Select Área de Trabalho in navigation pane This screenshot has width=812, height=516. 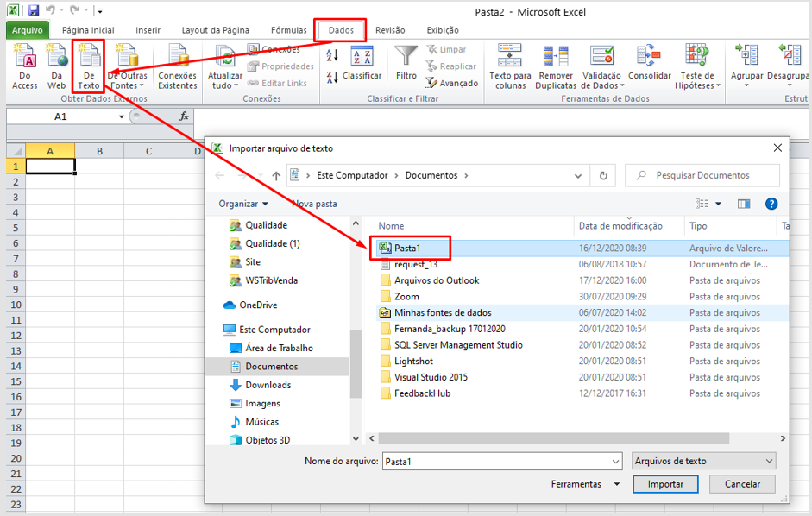click(x=271, y=348)
